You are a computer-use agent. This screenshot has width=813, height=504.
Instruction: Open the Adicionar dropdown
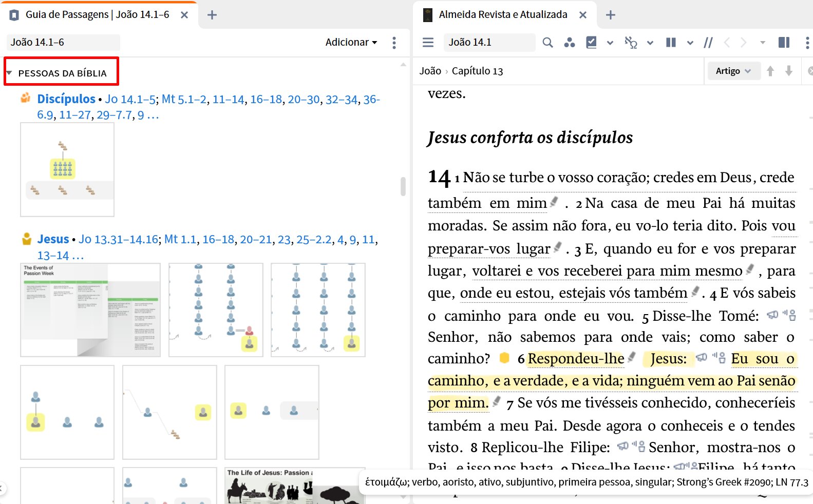pyautogui.click(x=351, y=42)
